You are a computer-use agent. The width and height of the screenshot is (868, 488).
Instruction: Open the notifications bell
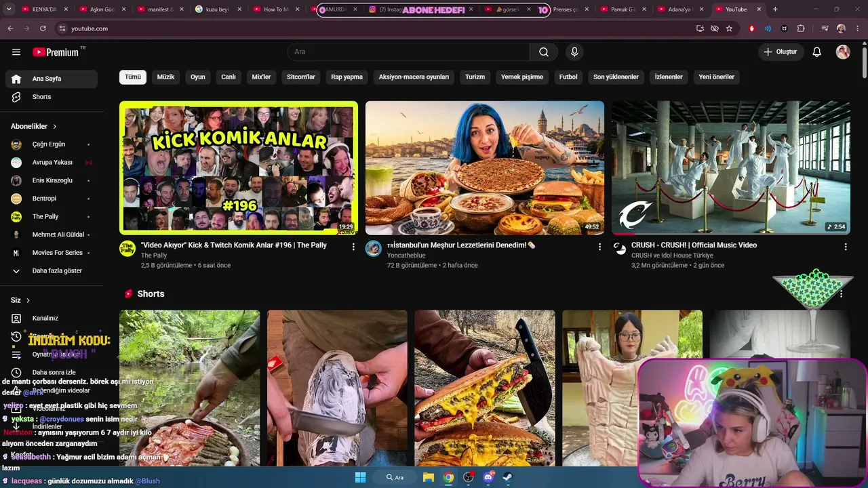tap(817, 52)
